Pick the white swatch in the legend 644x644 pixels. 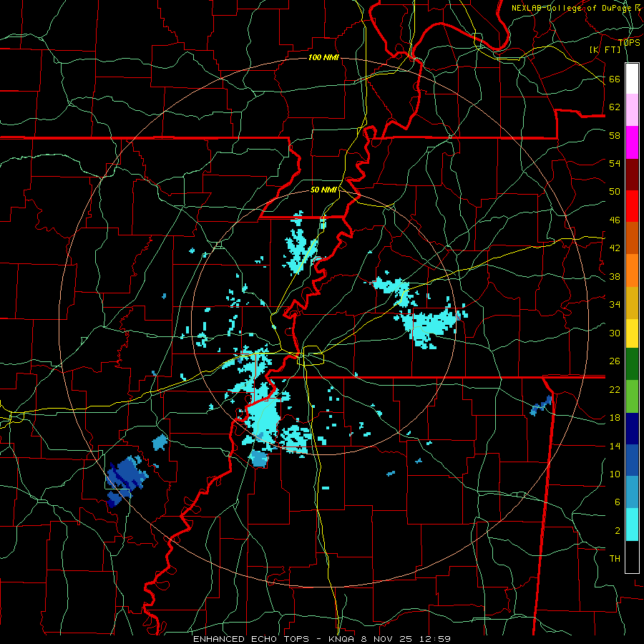[x=632, y=79]
